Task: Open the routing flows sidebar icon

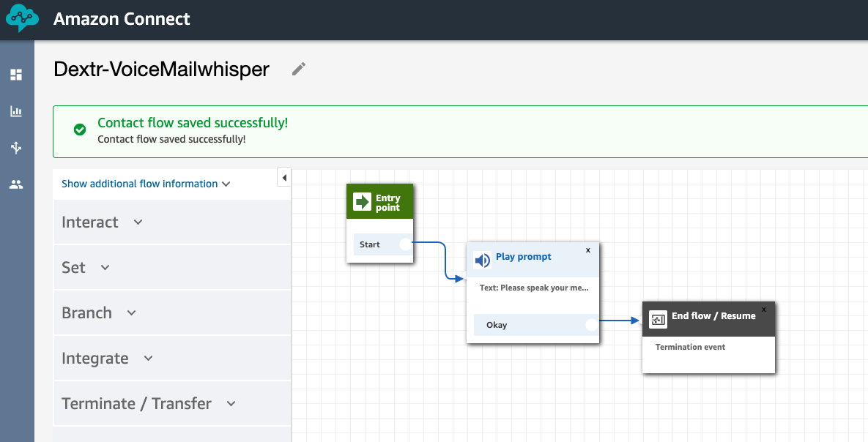Action: 16,148
